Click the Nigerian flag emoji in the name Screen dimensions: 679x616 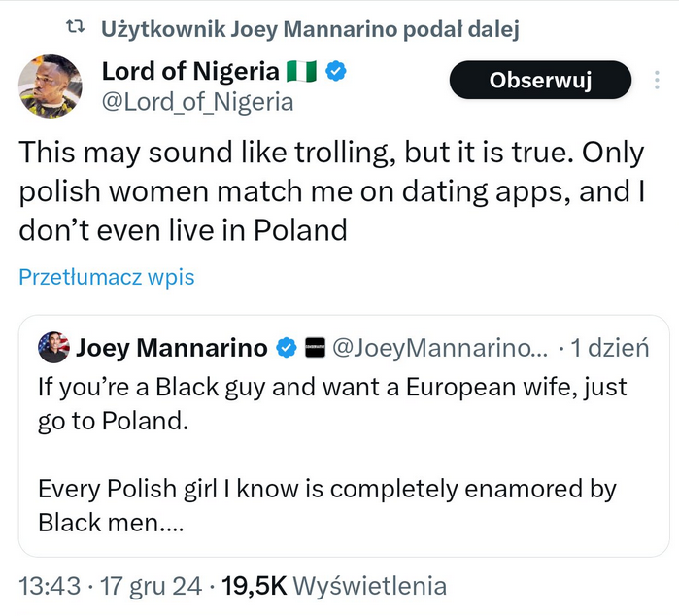pos(300,72)
